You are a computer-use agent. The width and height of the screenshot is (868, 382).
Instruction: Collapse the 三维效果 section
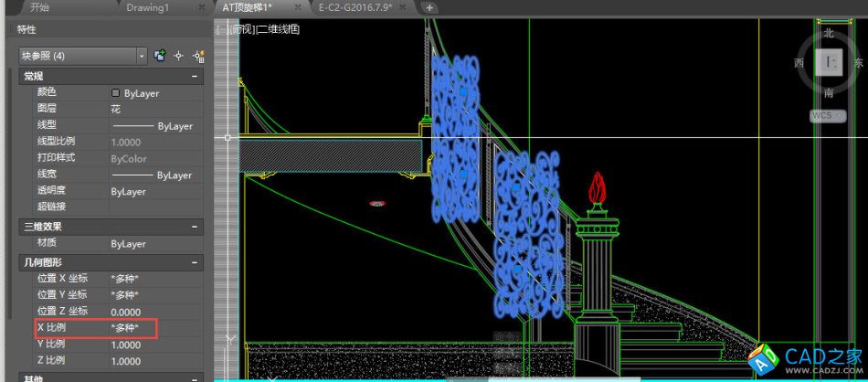(x=195, y=227)
